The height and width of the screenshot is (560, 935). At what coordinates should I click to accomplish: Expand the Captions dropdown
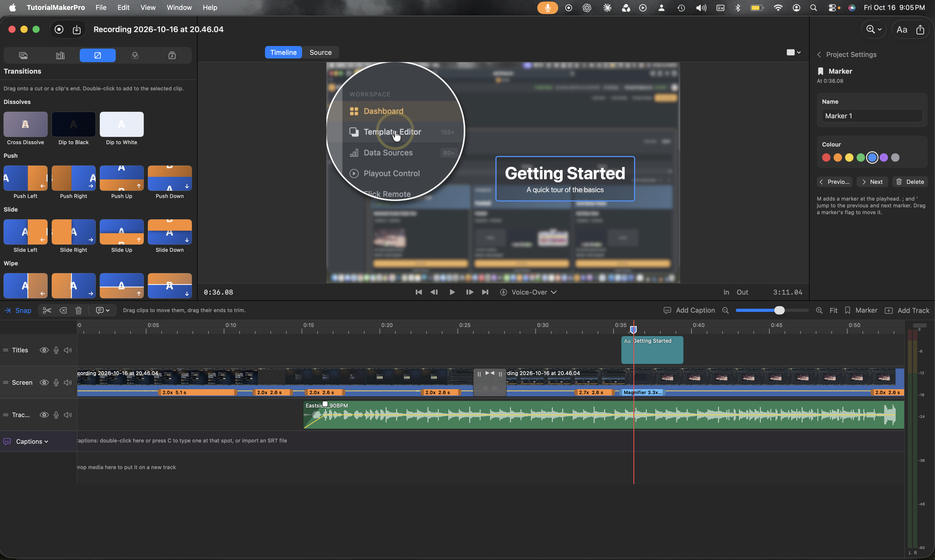tap(32, 441)
